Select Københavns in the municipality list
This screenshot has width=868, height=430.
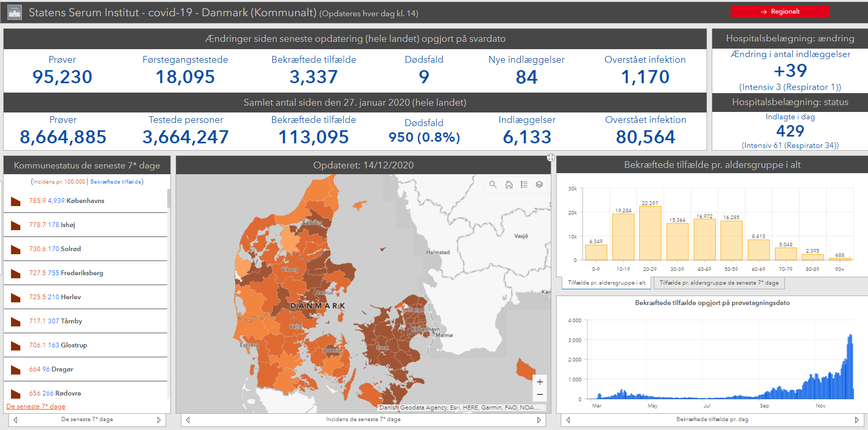(85, 201)
